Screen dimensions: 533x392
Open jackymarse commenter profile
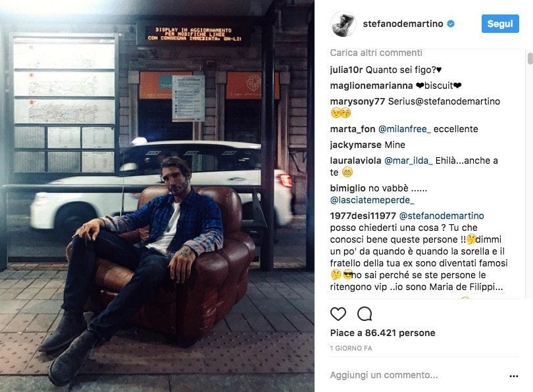pyautogui.click(x=355, y=145)
